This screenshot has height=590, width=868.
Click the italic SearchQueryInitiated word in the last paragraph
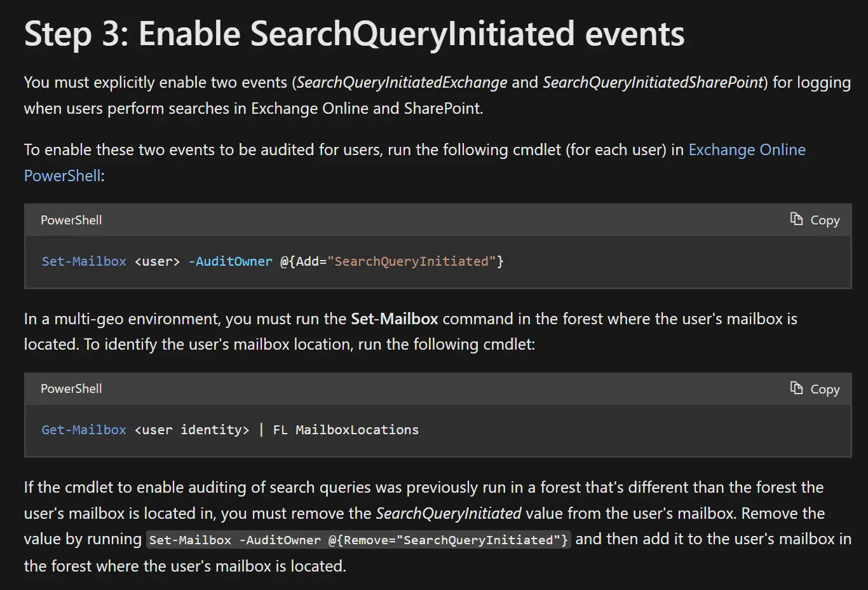(x=449, y=513)
